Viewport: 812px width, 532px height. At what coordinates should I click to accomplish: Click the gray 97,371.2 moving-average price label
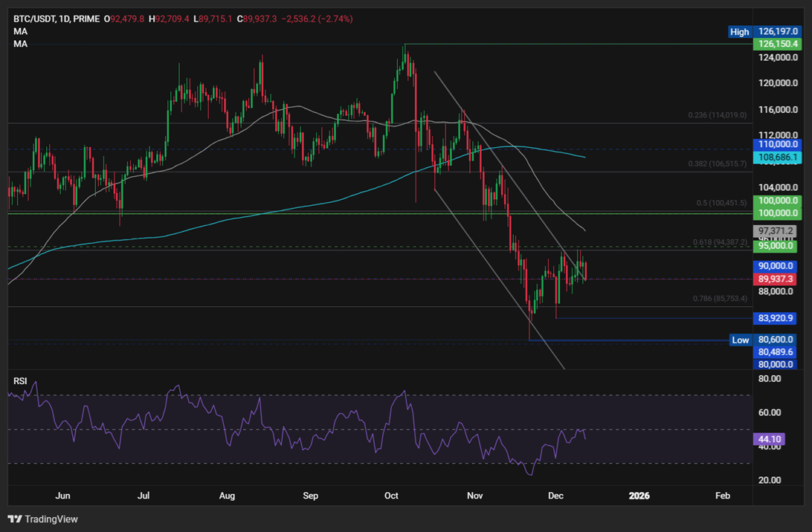(775, 232)
